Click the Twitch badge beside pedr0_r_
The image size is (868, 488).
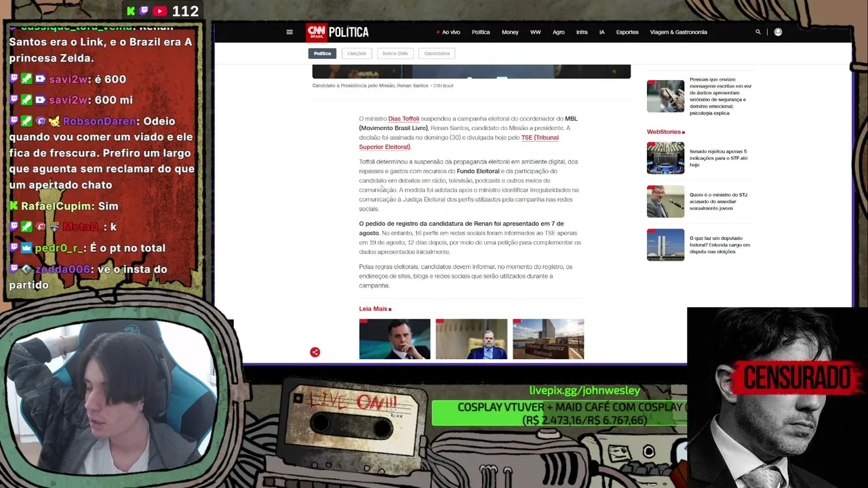click(14, 248)
